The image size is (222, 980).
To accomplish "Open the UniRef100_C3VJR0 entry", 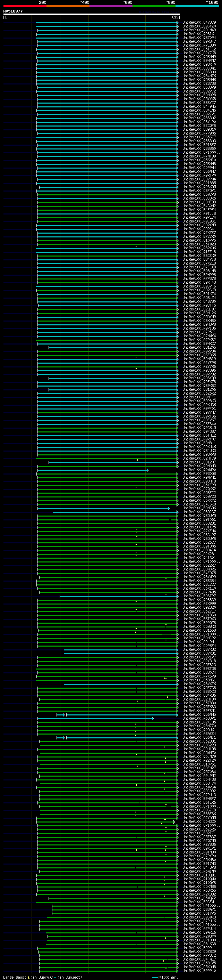I will [199, 122].
